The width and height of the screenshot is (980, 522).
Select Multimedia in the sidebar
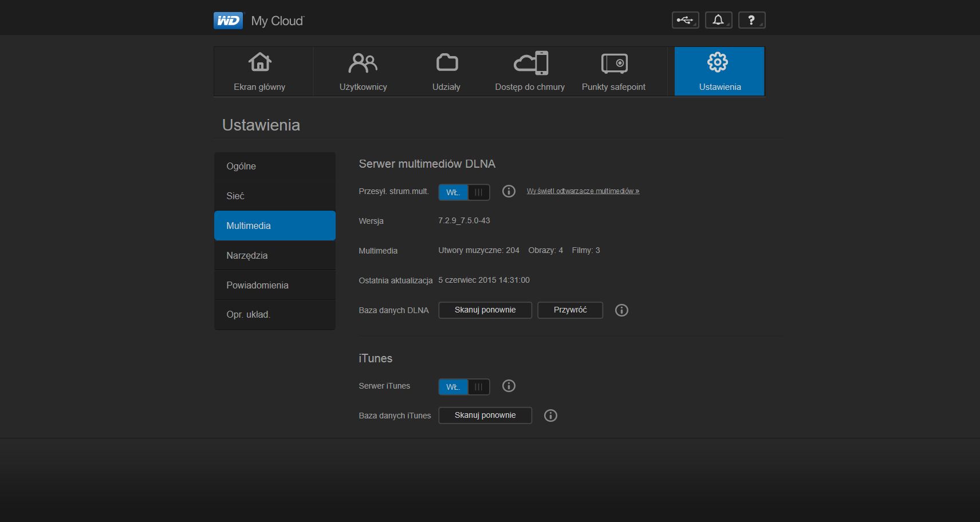(275, 226)
